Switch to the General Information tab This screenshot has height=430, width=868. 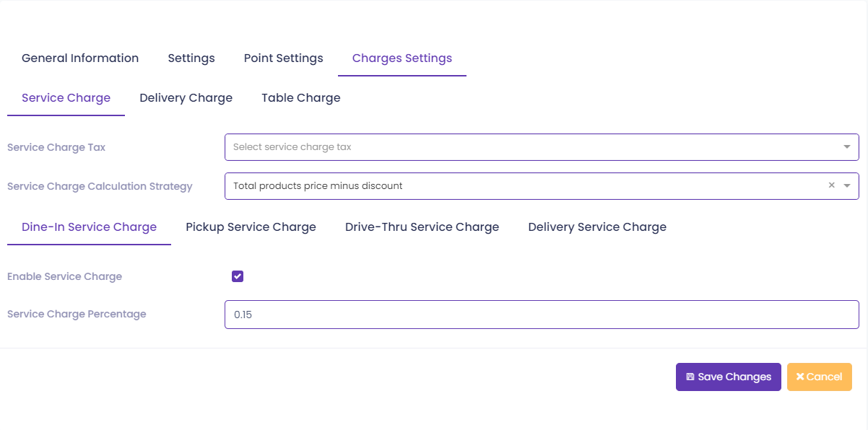coord(80,58)
